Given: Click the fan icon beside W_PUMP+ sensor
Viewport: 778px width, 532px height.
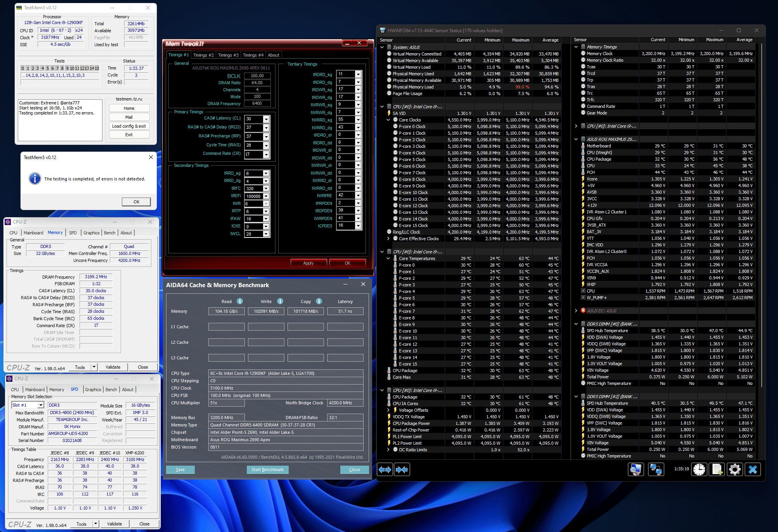Looking at the screenshot, I should tap(583, 298).
